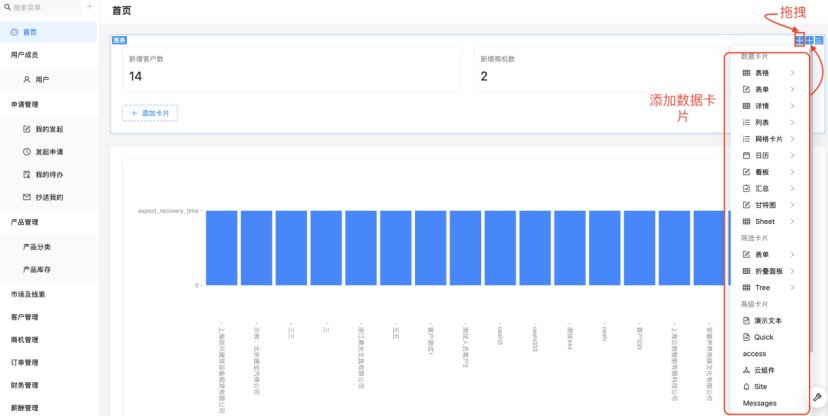The image size is (828, 416).
Task: Click the home icon beside 首页
Action: pyautogui.click(x=14, y=32)
